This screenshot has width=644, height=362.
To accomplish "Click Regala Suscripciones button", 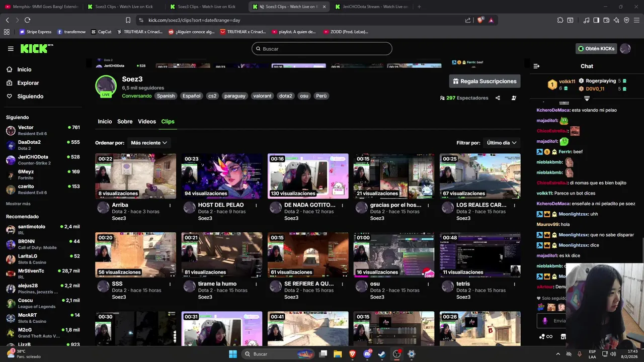I will (x=485, y=81).
